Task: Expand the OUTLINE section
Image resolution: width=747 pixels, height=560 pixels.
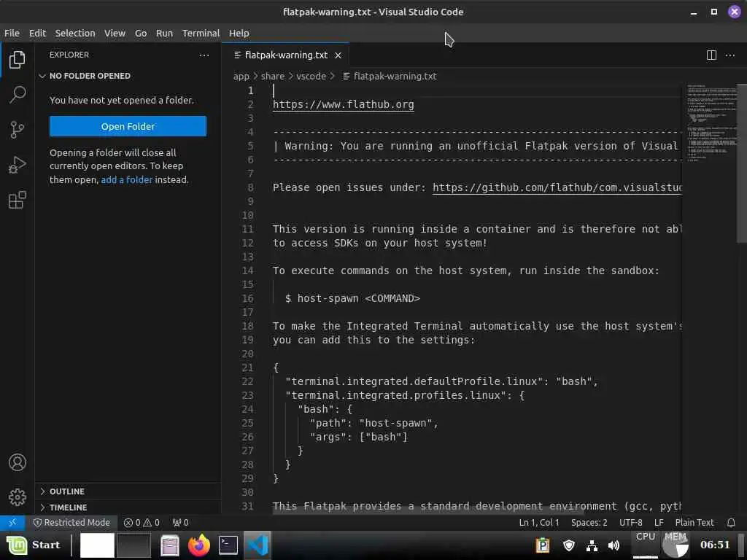Action: coord(128,491)
